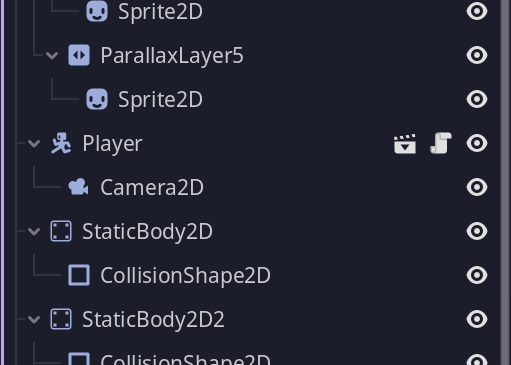Toggle visibility of ParallaxLayer5
The width and height of the screenshot is (511, 365).
477,55
